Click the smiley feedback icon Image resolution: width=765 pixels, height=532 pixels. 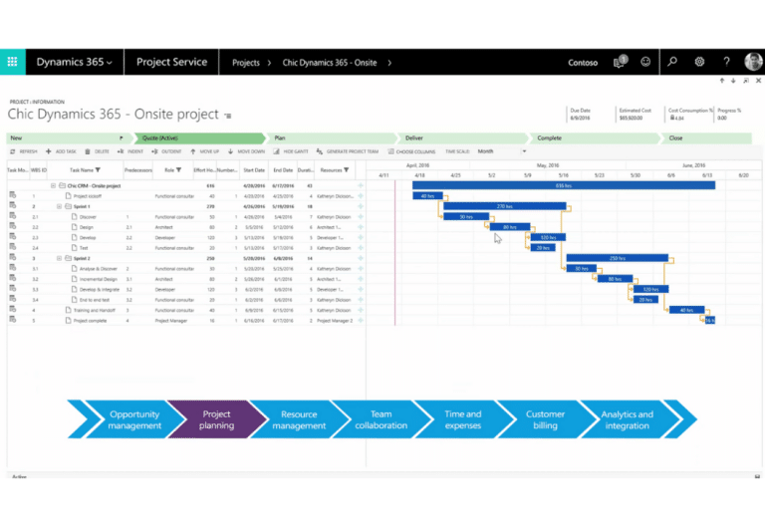pos(645,62)
